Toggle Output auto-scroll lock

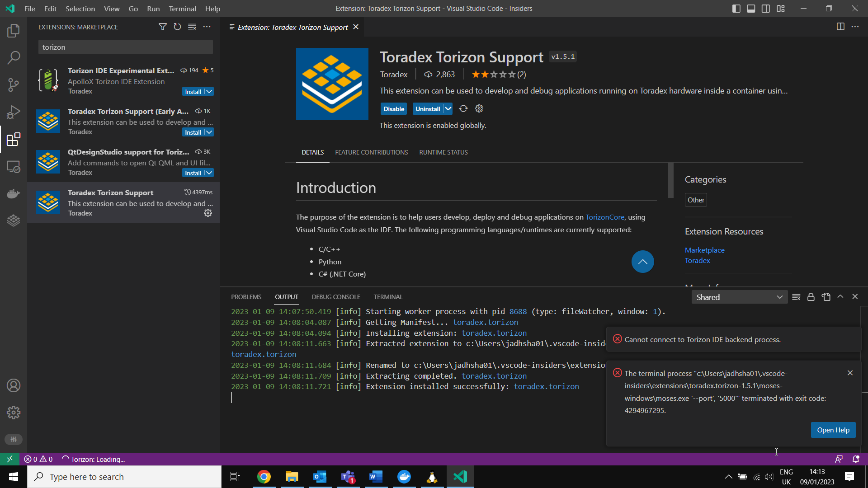pyautogui.click(x=811, y=297)
